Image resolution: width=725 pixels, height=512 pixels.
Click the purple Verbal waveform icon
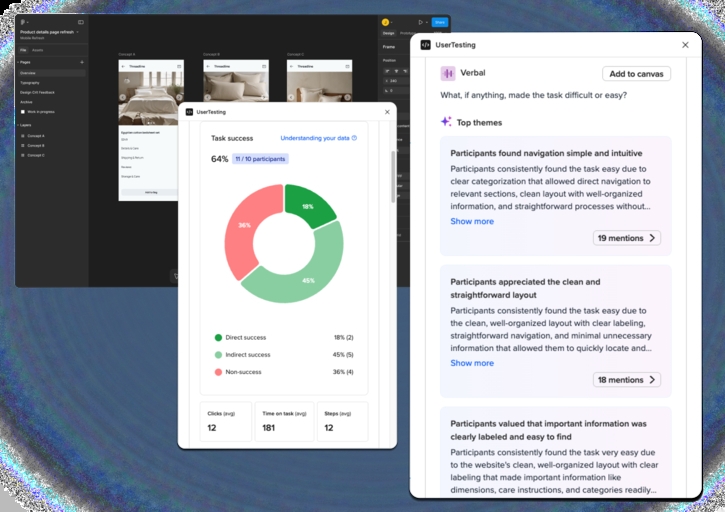tap(448, 73)
